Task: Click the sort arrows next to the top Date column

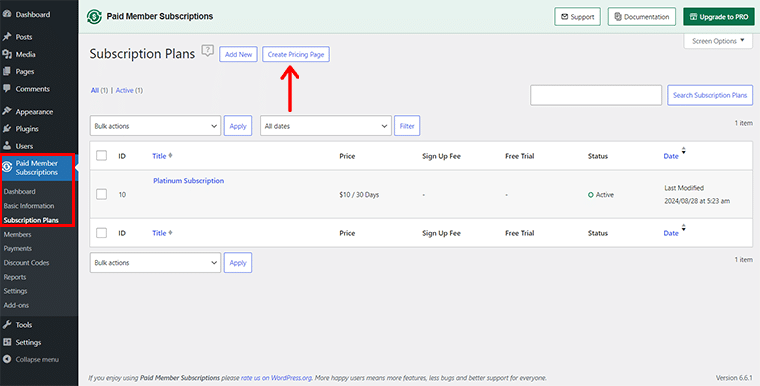Action: click(683, 151)
